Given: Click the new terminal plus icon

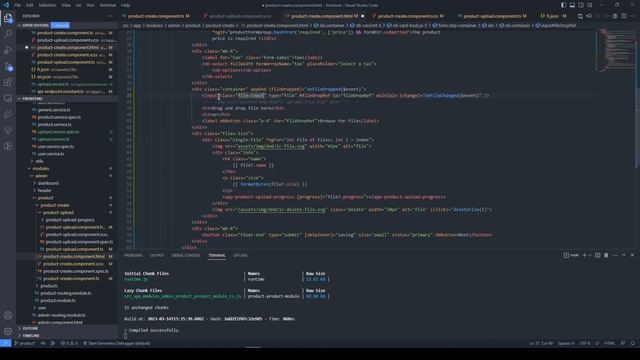Looking at the screenshot, I should pos(584,255).
